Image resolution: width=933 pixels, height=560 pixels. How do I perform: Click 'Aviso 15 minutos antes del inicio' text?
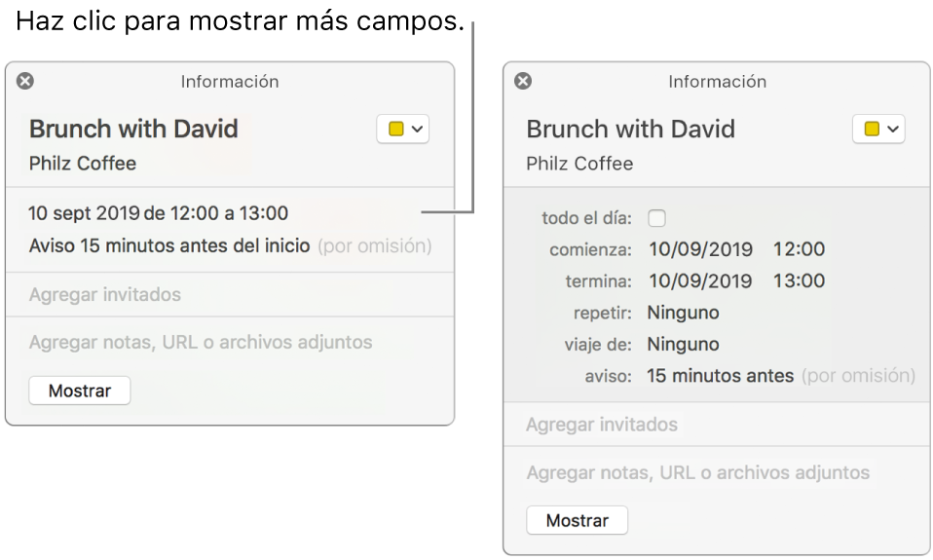(169, 245)
